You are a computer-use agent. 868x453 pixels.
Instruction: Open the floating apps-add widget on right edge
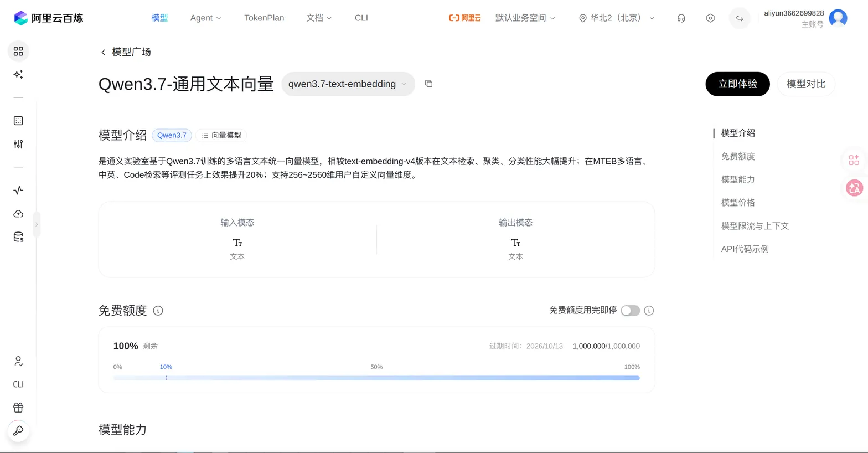[854, 160]
